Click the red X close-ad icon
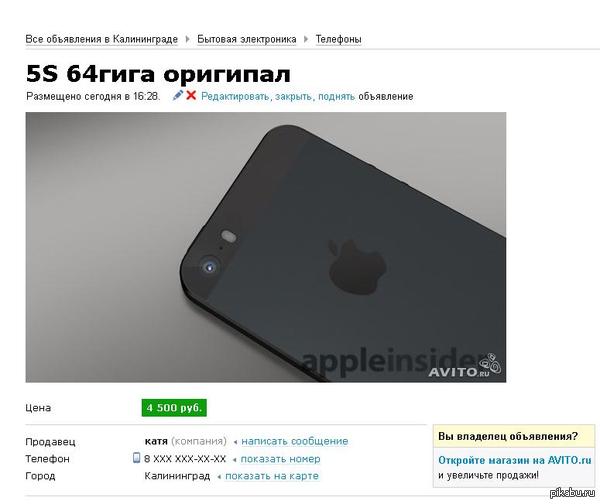This screenshot has height=504, width=600. (x=191, y=95)
